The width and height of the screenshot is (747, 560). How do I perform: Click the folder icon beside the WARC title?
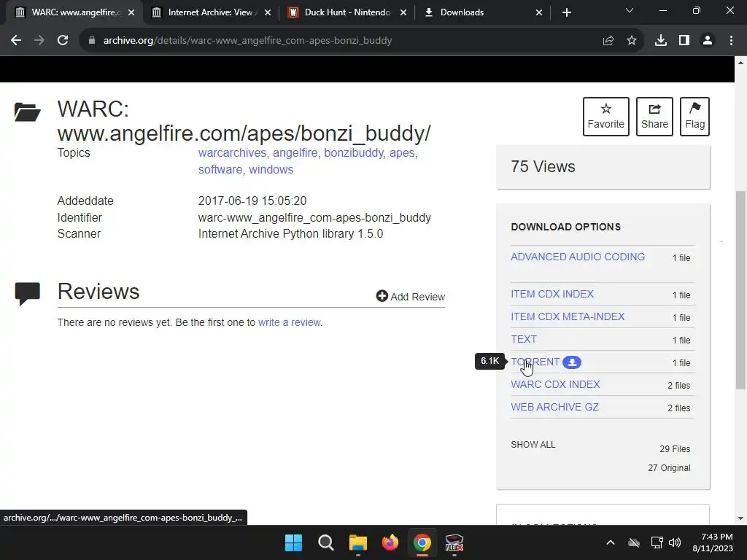coord(27,112)
